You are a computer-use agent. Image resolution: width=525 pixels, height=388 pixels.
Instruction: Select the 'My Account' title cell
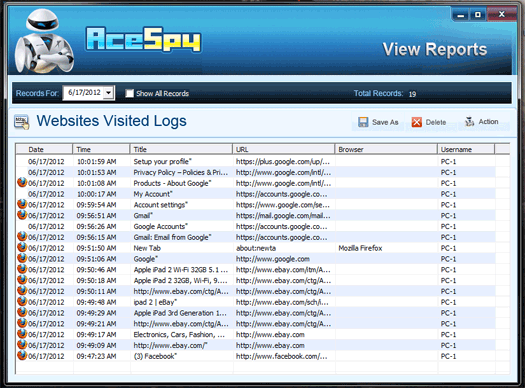[153, 194]
